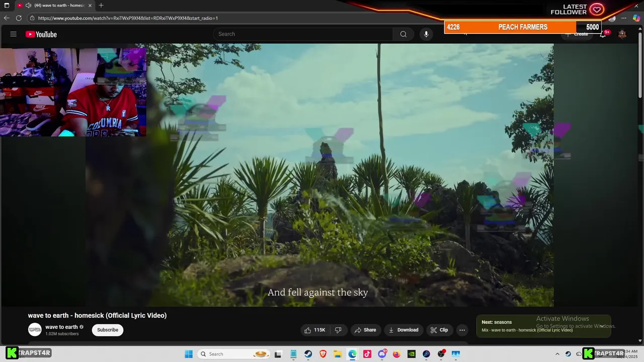The width and height of the screenshot is (644, 362).
Task: Start voice search with microphone icon
Action: coord(426,34)
